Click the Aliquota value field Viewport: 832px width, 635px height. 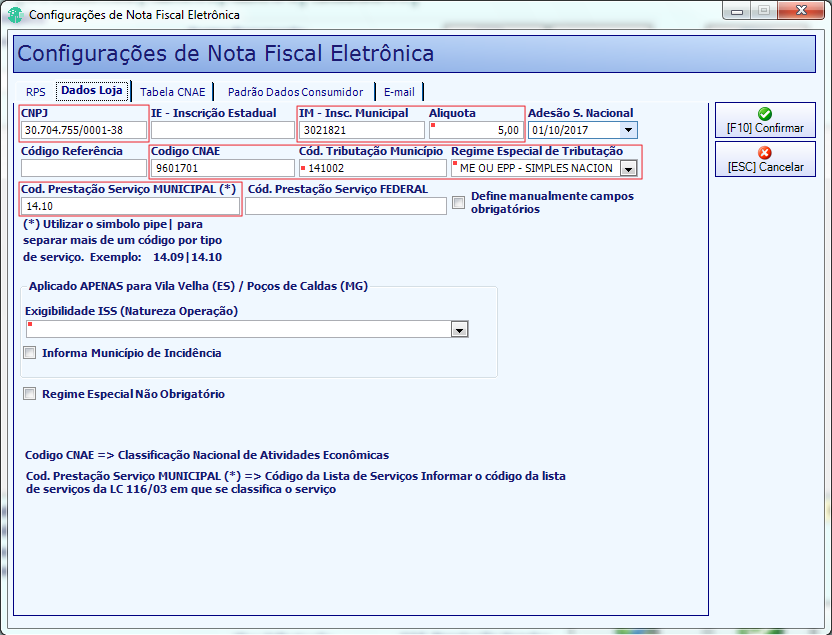coord(476,130)
